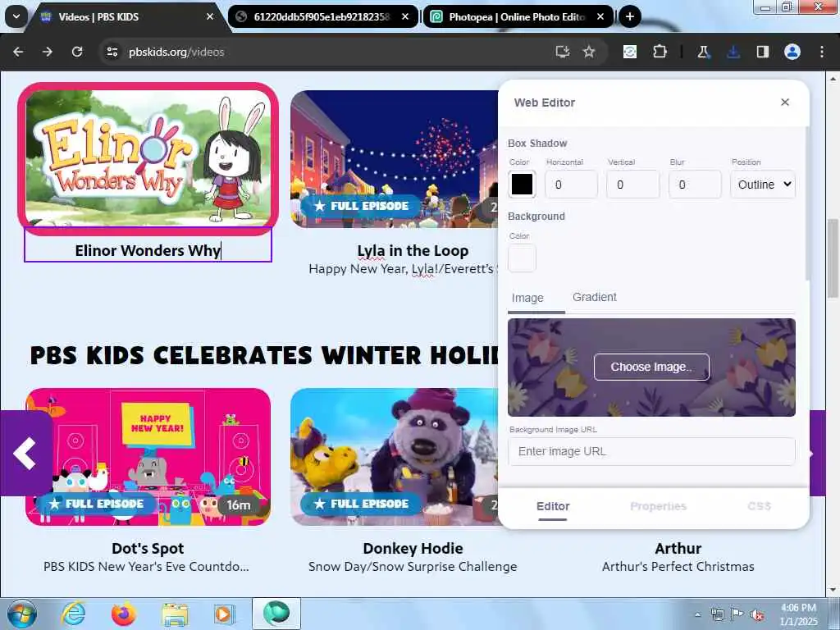Open the Downloads icon in toolbar
This screenshot has height=630, width=840.
tap(733, 52)
